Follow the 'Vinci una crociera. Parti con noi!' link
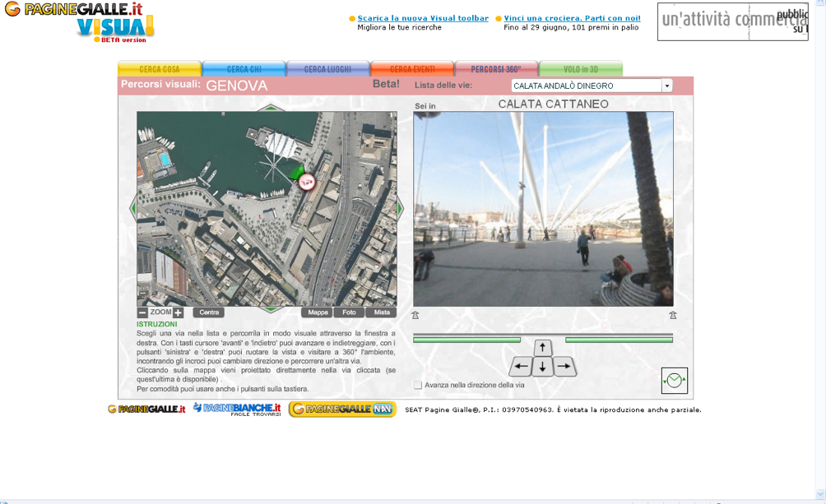Image resolution: width=826 pixels, height=504 pixels. 572,18
